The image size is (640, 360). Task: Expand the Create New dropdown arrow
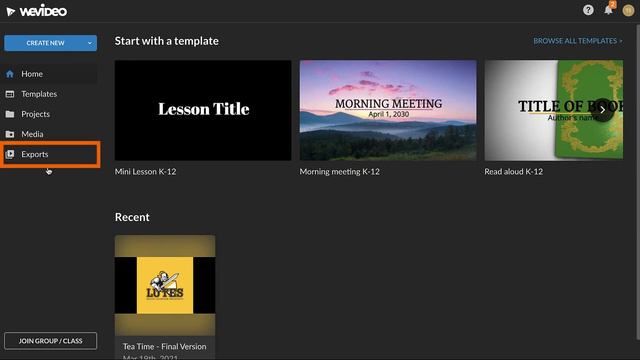point(90,43)
